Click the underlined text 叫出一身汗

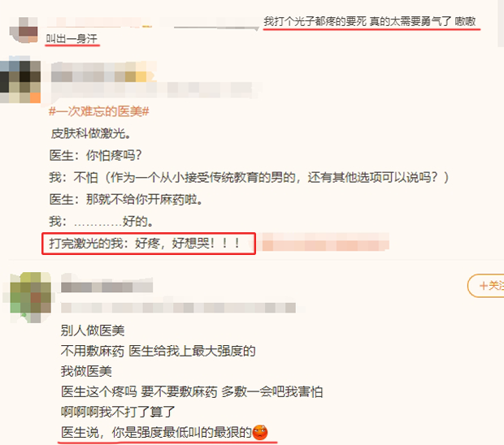click(x=72, y=39)
